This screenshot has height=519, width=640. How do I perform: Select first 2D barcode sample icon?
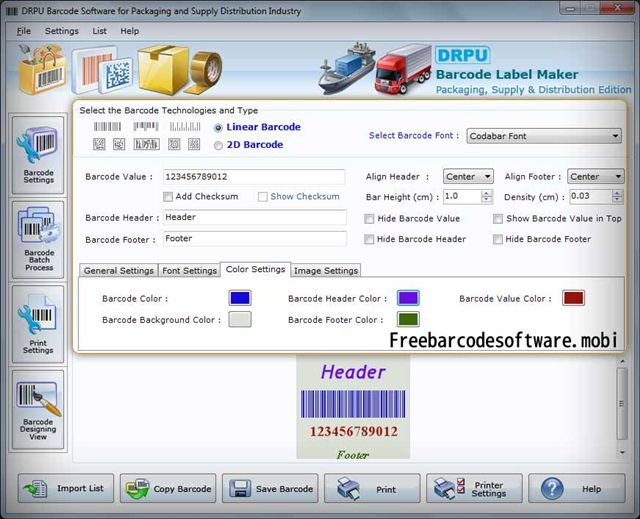pos(99,144)
